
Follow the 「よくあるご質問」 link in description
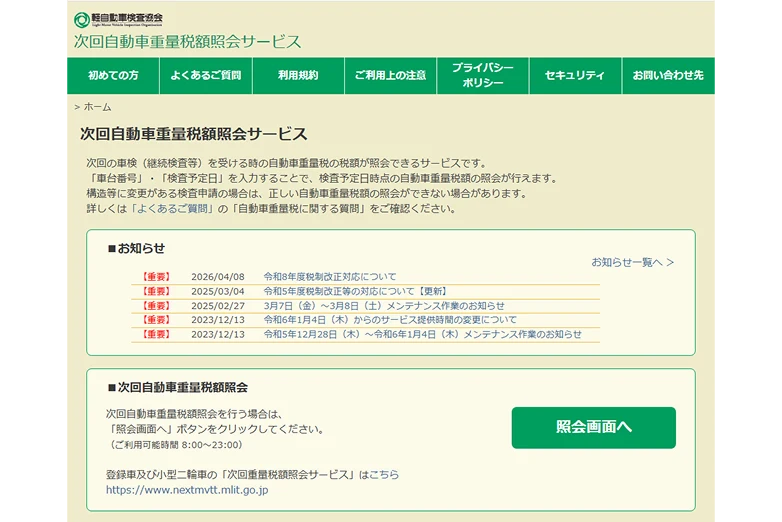[x=173, y=208]
